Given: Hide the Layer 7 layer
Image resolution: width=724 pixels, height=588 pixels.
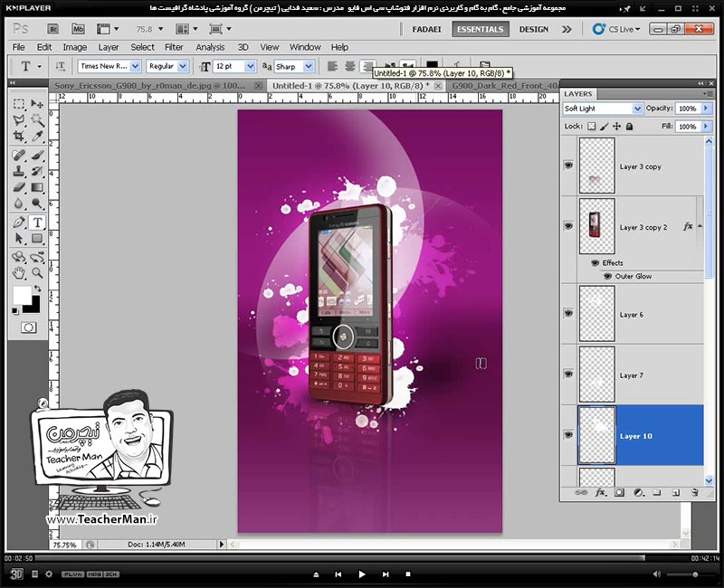Looking at the screenshot, I should click(x=568, y=374).
